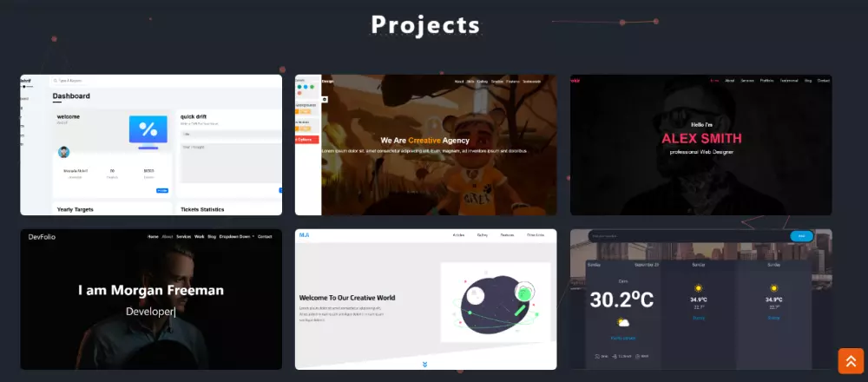Screen dimensions: 868x382
Task: Click the blue search button in weather preview
Action: coord(801,236)
